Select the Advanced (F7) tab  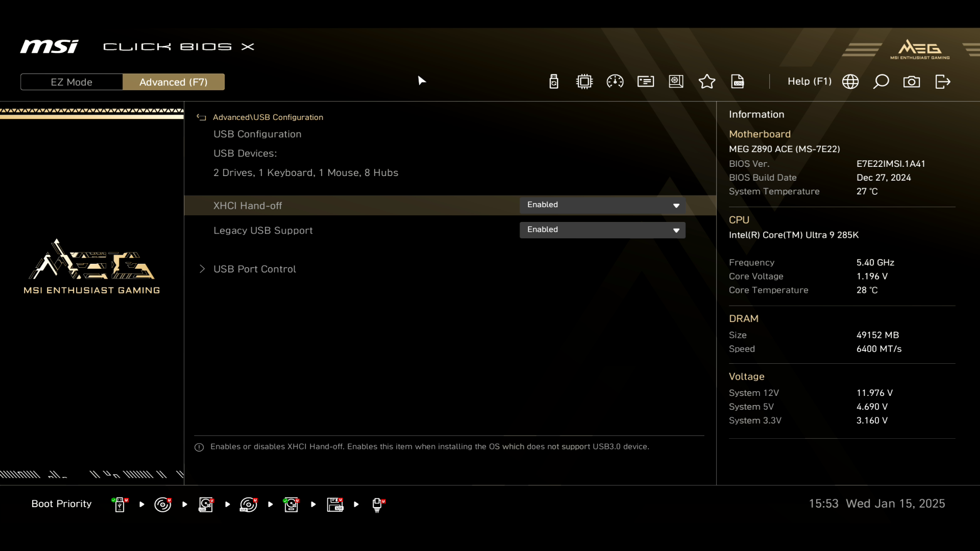click(x=174, y=82)
